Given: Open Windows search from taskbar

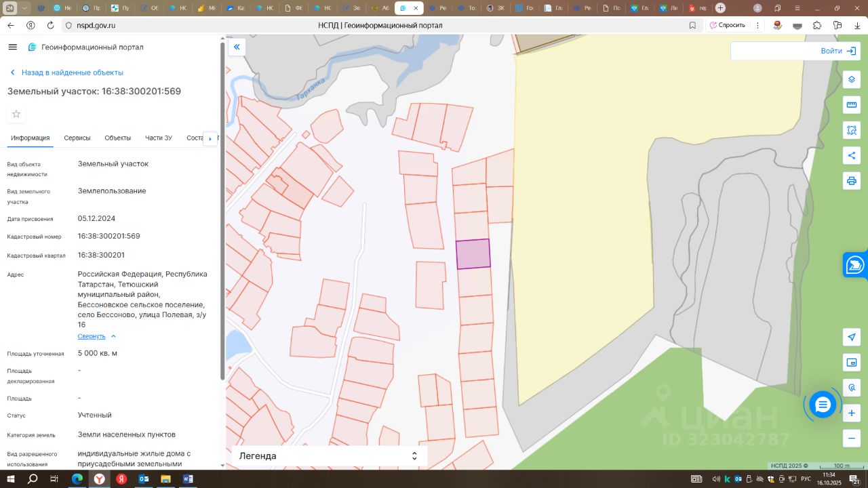Looking at the screenshot, I should point(33,479).
